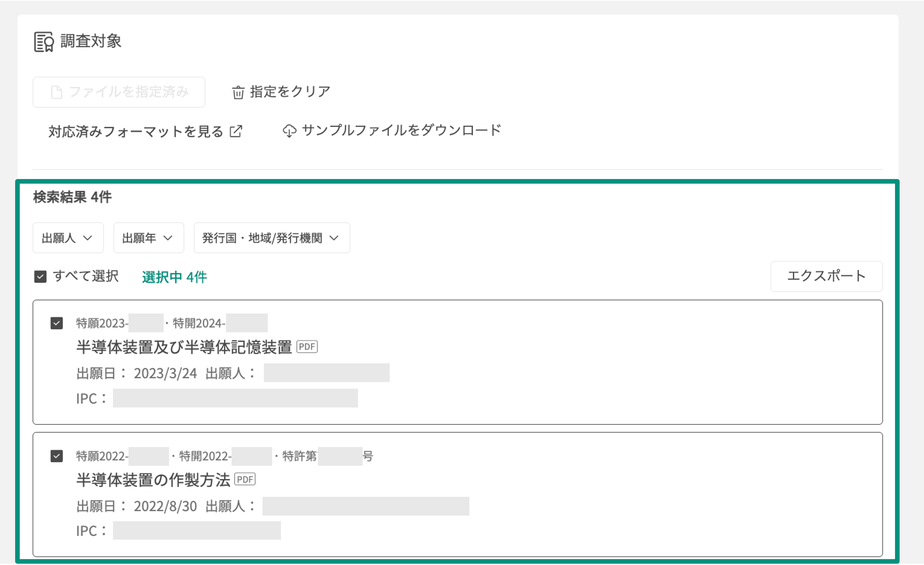Viewport: 924px width, 565px height.
Task: Click the external link icon after 対応済みフォーマットを見る
Action: 236,131
